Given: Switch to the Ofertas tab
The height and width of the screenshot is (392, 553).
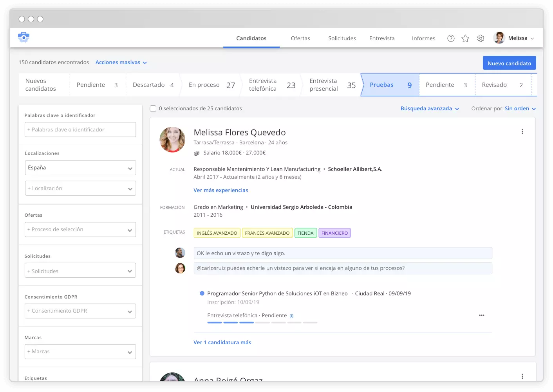Looking at the screenshot, I should (x=300, y=38).
